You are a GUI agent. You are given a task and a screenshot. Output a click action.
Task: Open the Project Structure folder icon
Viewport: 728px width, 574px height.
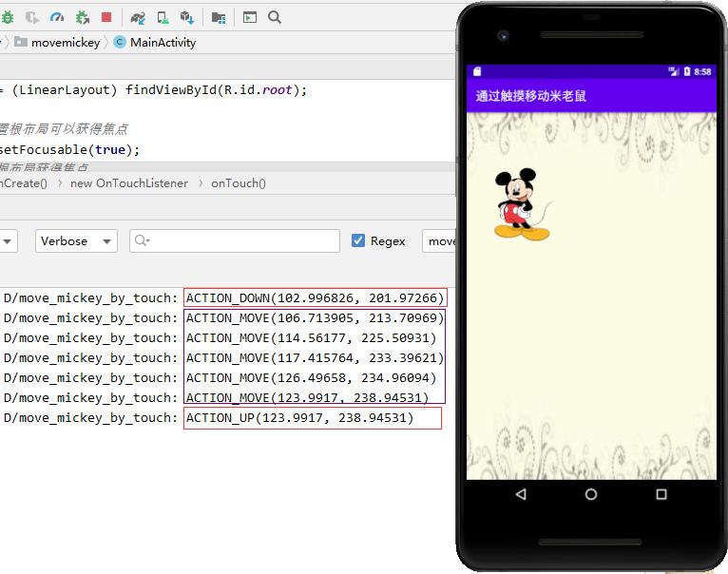point(219,18)
